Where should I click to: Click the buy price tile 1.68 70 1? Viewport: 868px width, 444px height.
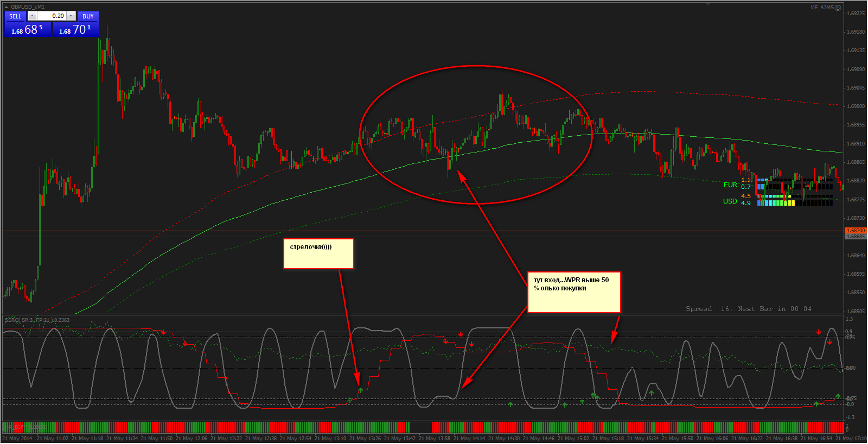tap(75, 30)
